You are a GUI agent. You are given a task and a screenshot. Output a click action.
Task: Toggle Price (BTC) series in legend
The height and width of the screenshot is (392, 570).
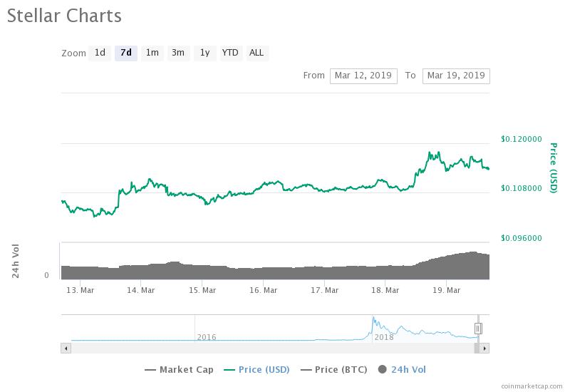pyautogui.click(x=333, y=370)
